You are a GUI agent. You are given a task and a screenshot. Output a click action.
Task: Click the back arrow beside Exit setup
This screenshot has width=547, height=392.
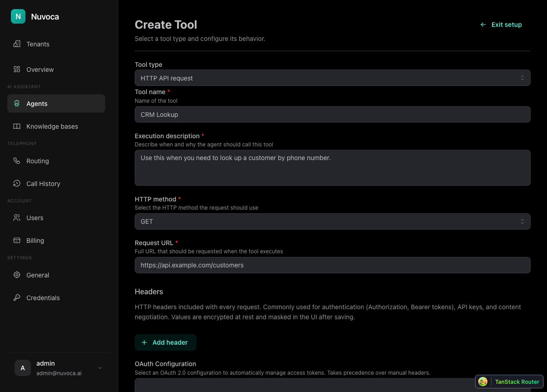(483, 25)
